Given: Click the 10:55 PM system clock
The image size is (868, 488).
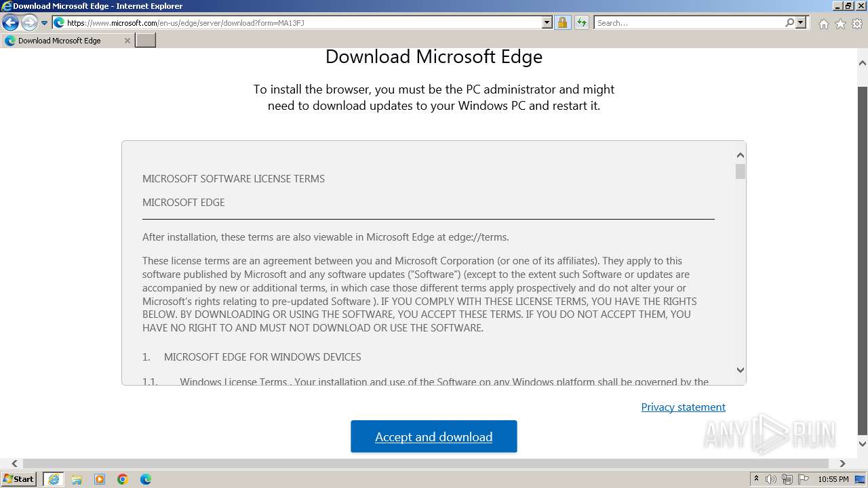Looking at the screenshot, I should (x=833, y=479).
